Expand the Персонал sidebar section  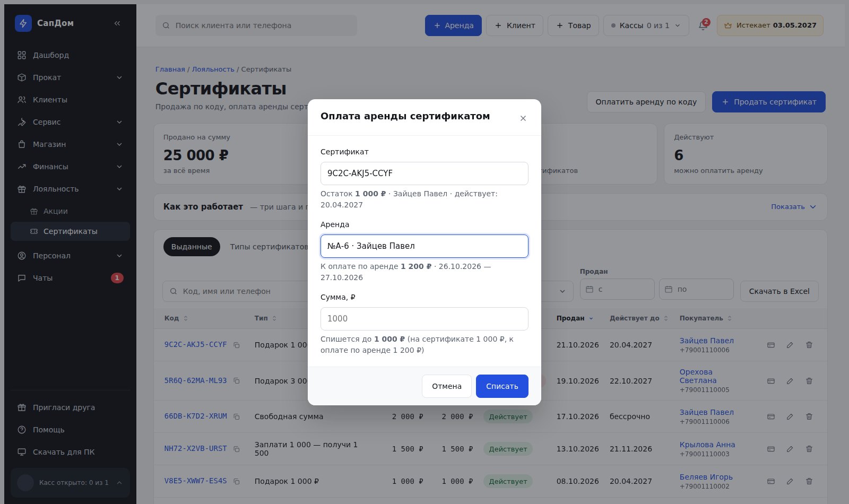pos(70,256)
